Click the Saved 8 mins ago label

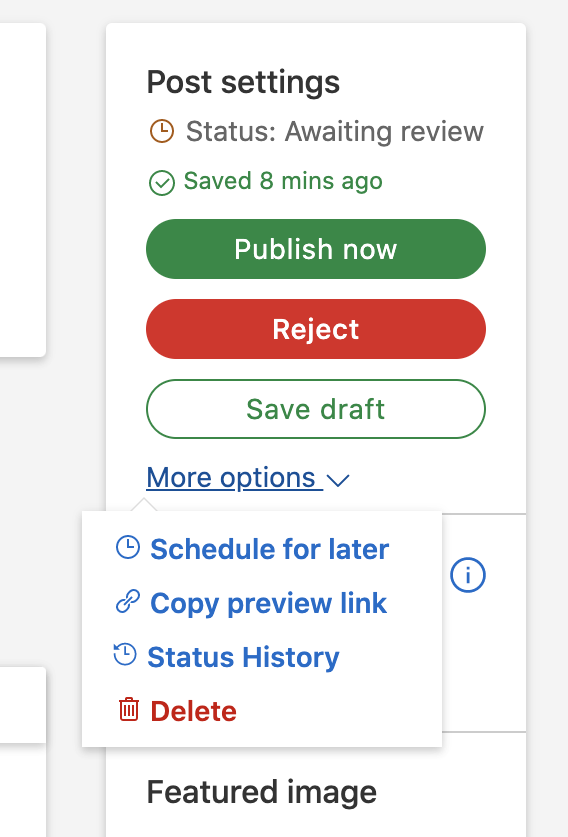[283, 181]
